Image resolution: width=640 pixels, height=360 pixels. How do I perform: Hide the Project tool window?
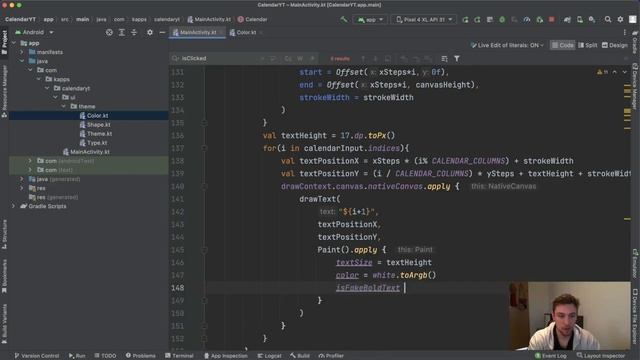tap(162, 32)
